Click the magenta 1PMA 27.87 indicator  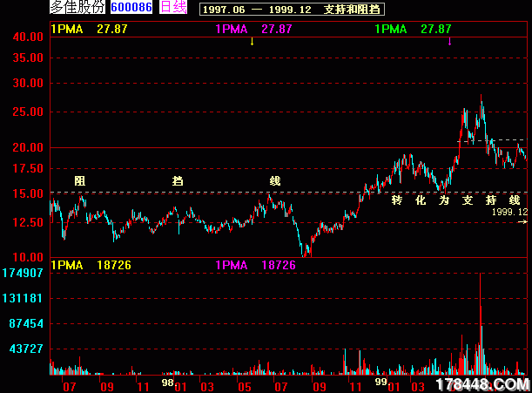point(253,29)
